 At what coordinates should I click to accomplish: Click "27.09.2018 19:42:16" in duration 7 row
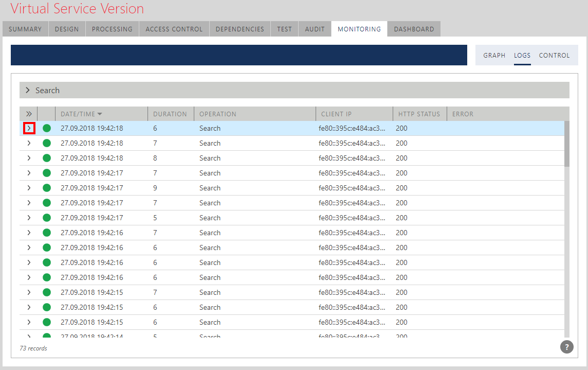[92, 233]
